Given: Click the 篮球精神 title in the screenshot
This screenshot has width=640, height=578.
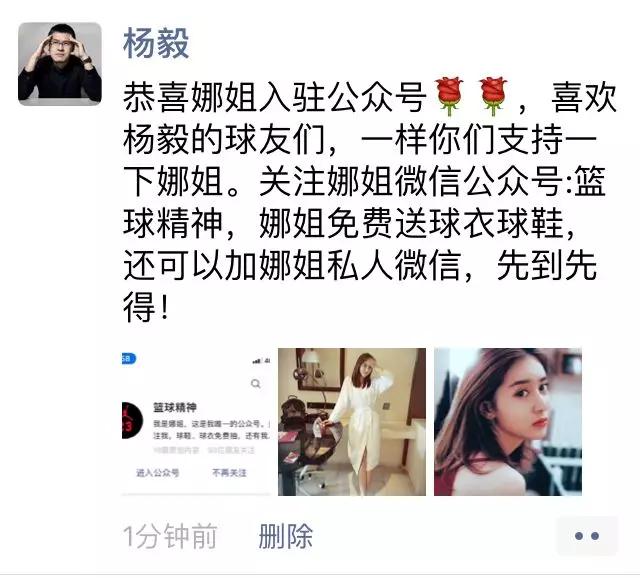Looking at the screenshot, I should point(175,407).
